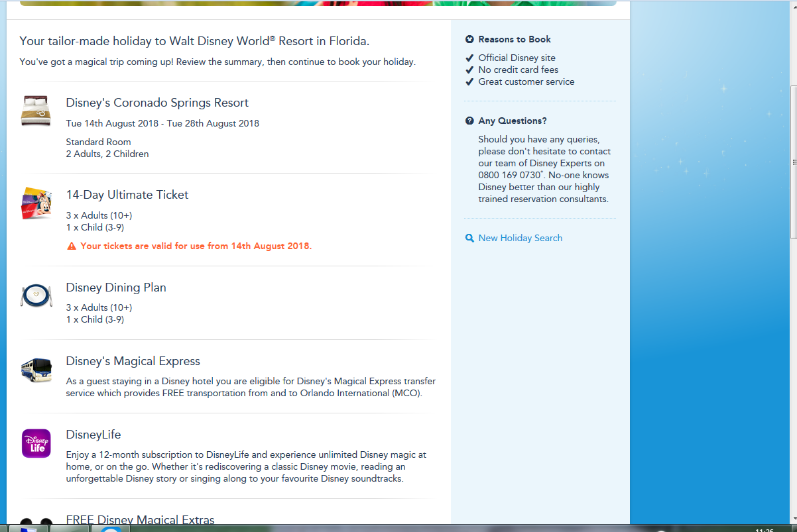This screenshot has width=797, height=532.
Task: Click the Tue 14th August 2018 date range
Action: point(162,123)
